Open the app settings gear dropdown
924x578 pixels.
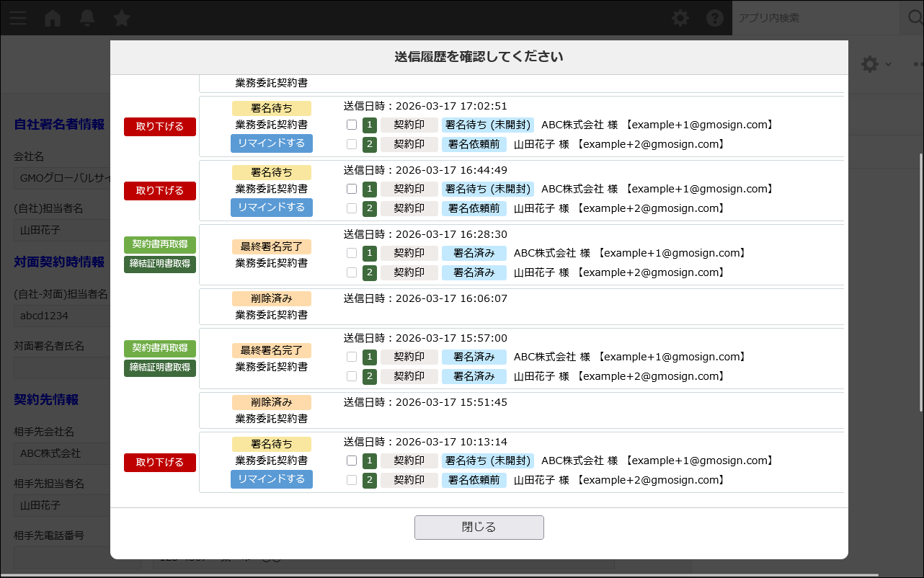coord(875,64)
